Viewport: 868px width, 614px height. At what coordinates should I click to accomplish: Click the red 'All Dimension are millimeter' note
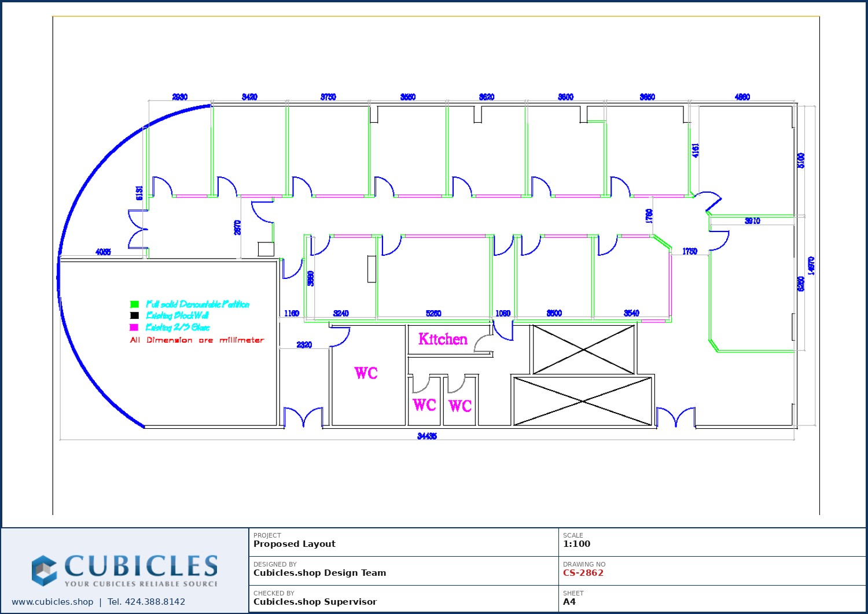197,340
